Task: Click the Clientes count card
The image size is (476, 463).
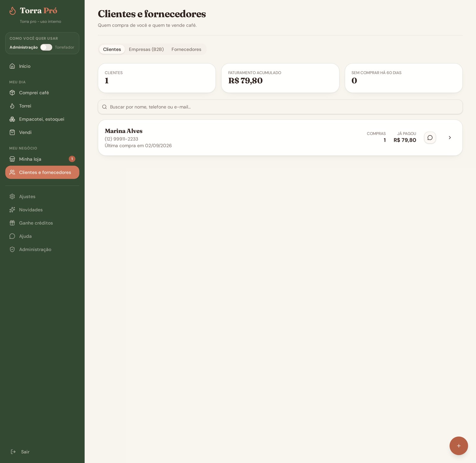Action: coord(157,78)
